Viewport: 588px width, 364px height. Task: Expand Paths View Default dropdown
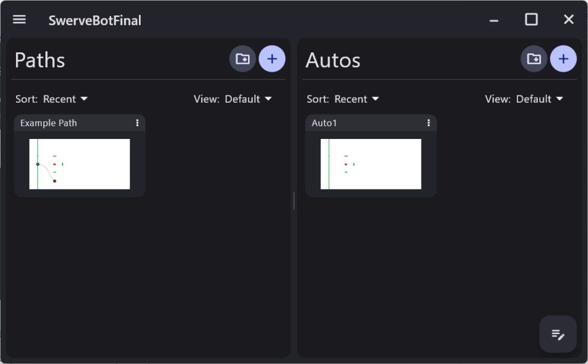[x=233, y=99]
